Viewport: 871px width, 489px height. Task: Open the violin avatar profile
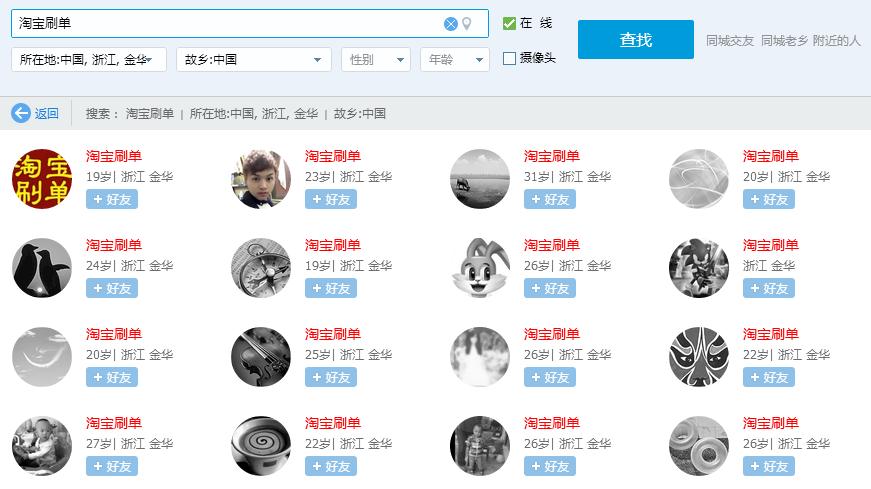261,357
